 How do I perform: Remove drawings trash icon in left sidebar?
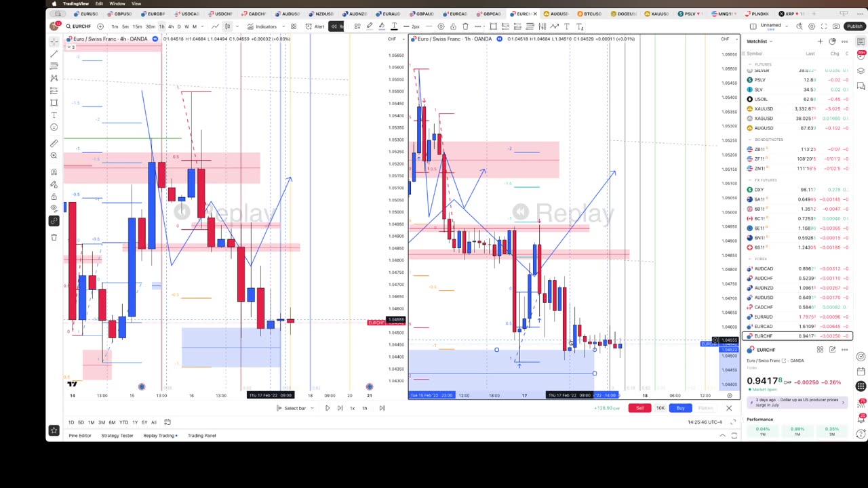tap(54, 237)
